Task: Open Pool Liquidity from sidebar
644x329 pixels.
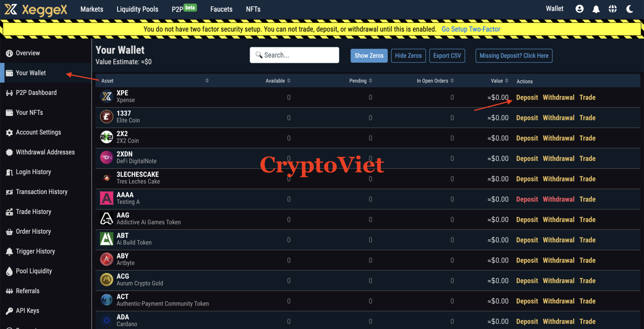Action: [34, 271]
